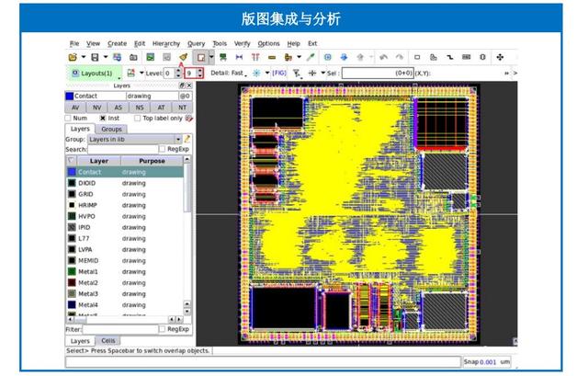Open the Layers in lib group dropdown
588x376 pixels.
click(x=135, y=139)
